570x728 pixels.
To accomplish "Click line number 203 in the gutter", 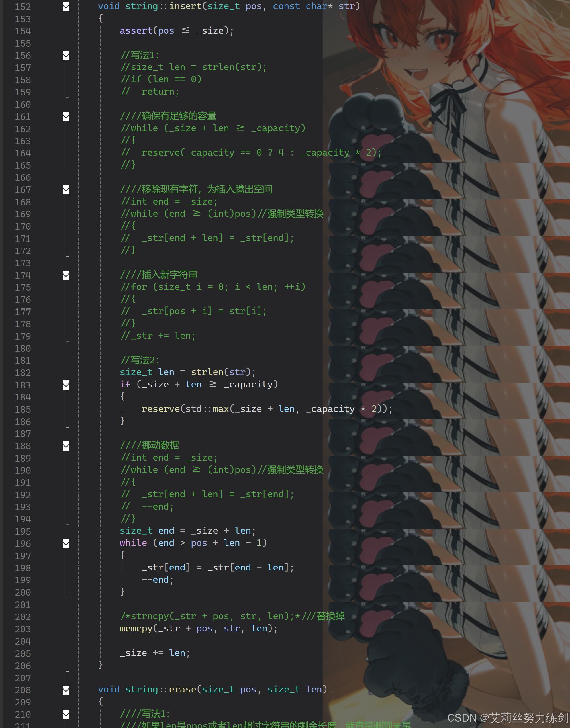I will coord(23,629).
